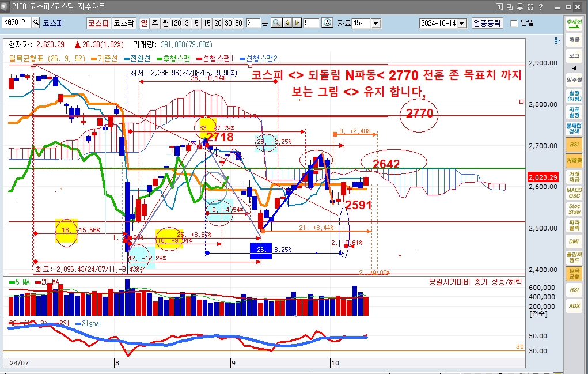
Task: Click the 선행스팬1 legend label
Action: [215, 59]
